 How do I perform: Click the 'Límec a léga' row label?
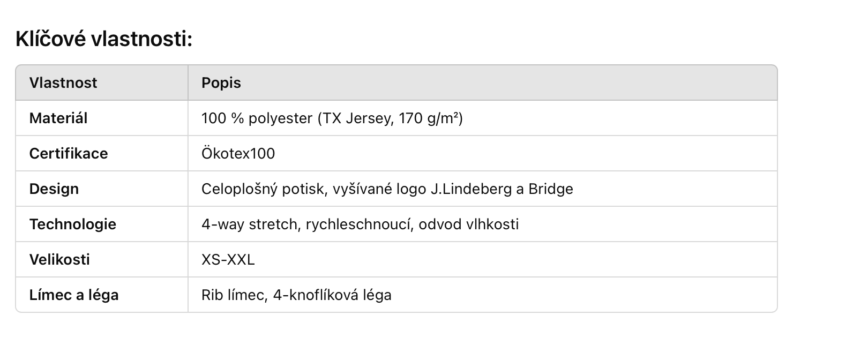74,295
